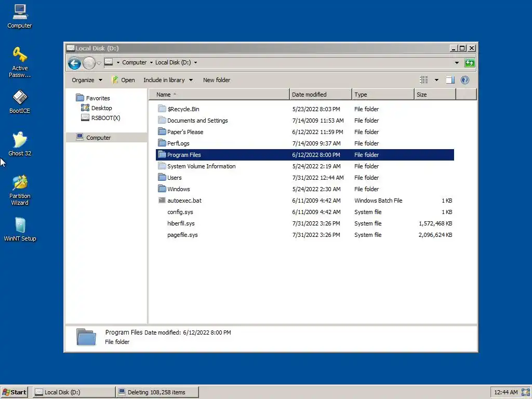Viewport: 532px width, 399px height.
Task: Click the 7/31/2022 12:44 AM date cell
Action: 318,178
